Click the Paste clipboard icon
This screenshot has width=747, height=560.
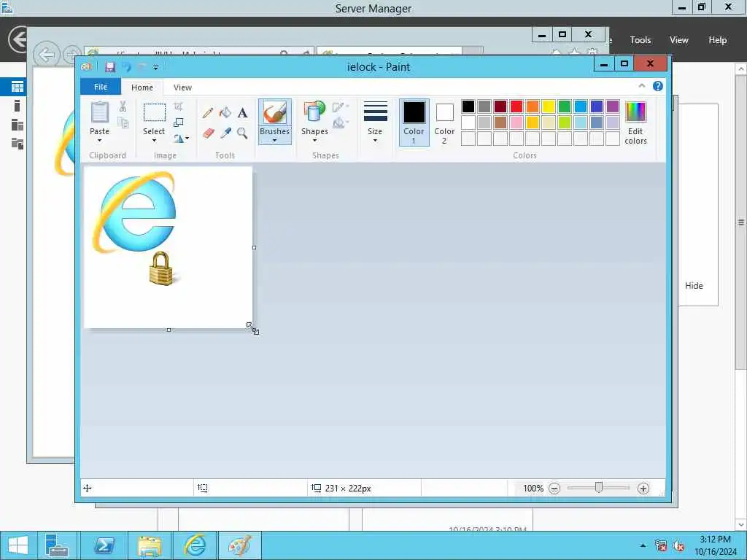pos(99,113)
